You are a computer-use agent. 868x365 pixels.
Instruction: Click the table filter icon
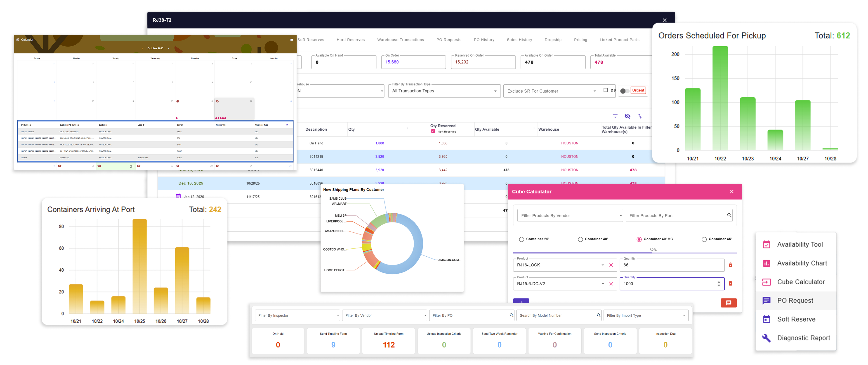pos(615,116)
